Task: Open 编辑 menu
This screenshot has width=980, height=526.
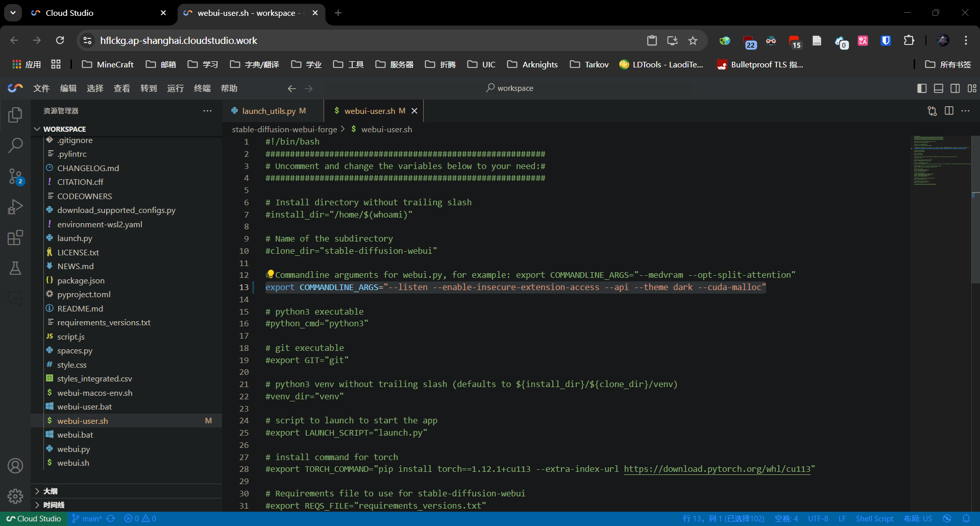Action: click(68, 88)
